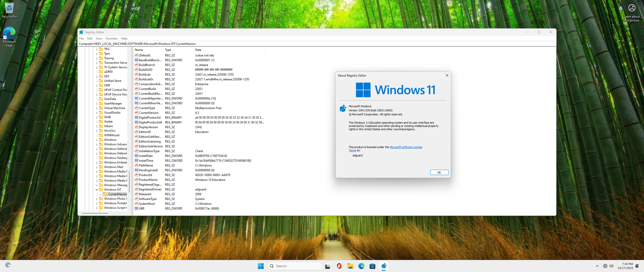Click the Windows Start button
This screenshot has width=644, height=272.
261,266
